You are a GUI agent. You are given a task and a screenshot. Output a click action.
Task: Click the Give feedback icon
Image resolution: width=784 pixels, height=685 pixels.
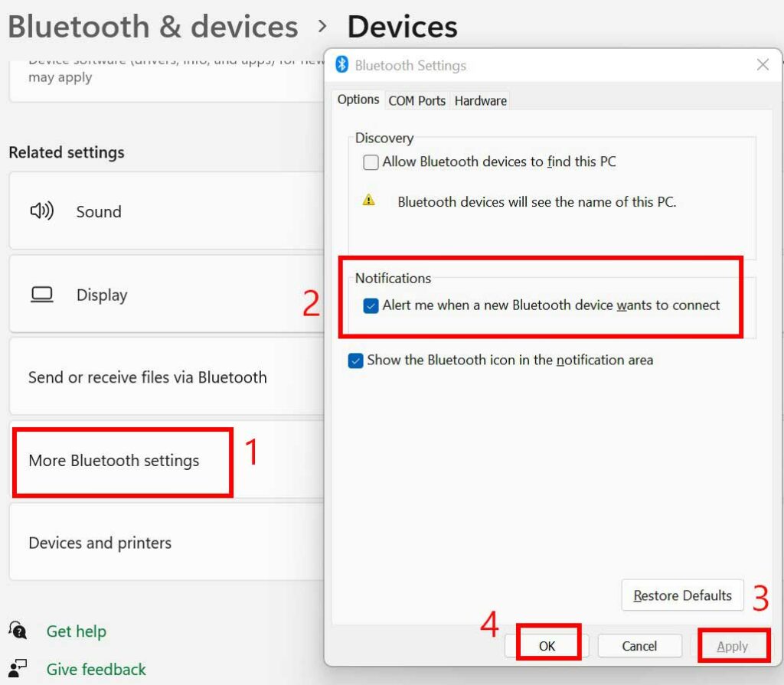tap(18, 670)
